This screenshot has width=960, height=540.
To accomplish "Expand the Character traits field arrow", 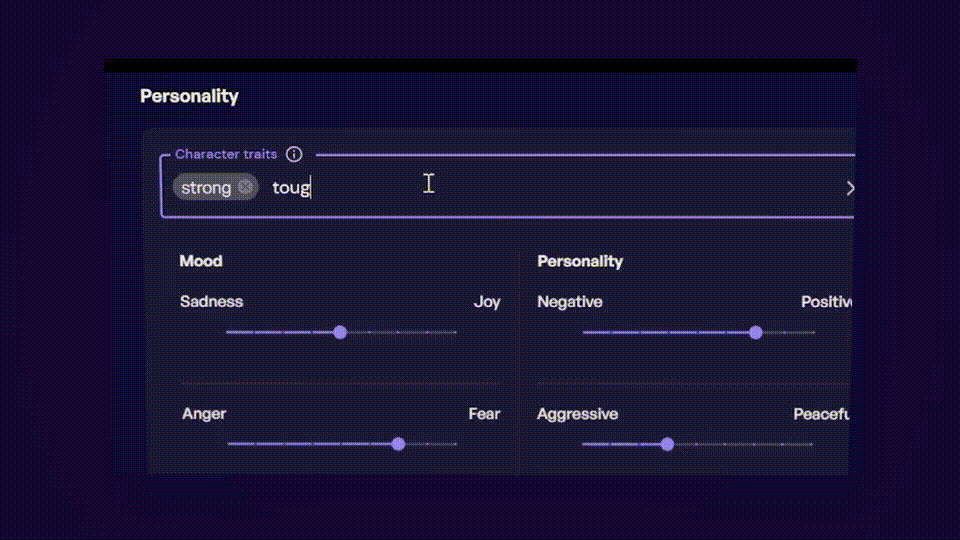I will [x=850, y=188].
